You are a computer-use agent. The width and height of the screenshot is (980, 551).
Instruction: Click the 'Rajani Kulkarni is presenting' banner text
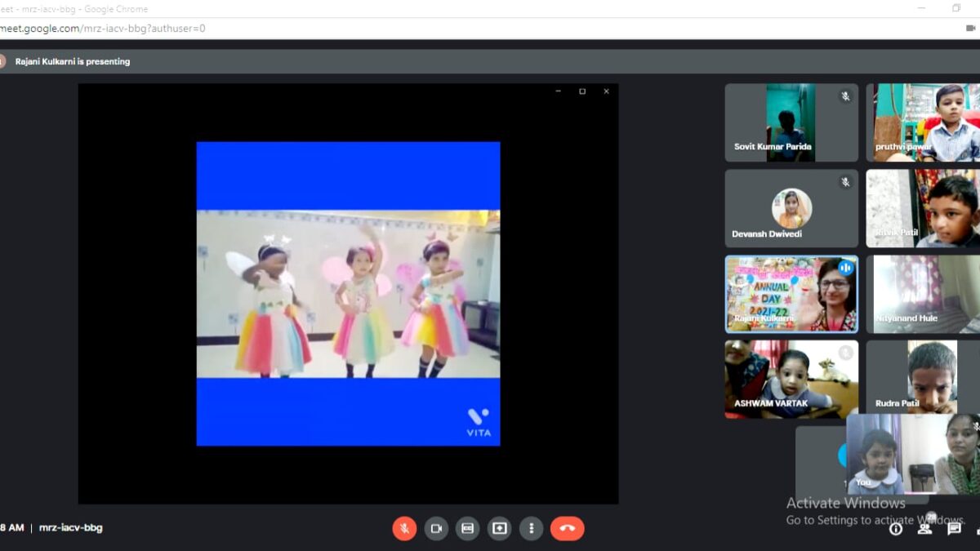(73, 61)
